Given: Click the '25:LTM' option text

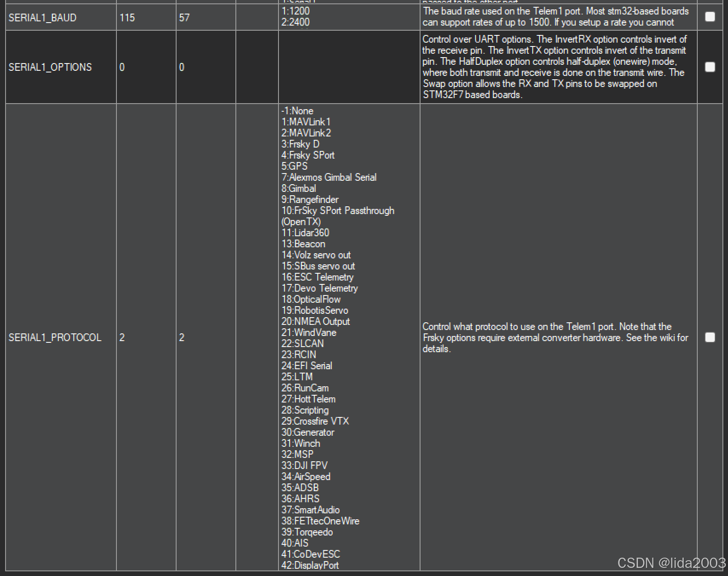Looking at the screenshot, I should [297, 377].
